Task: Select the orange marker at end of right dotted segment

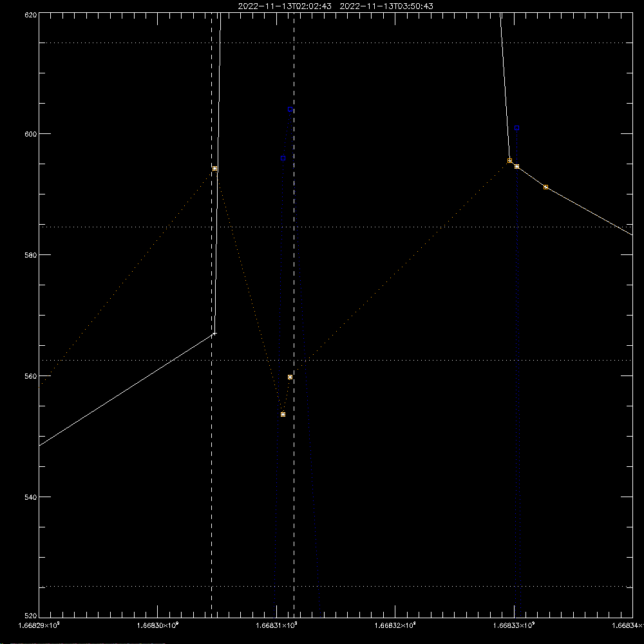Action: (x=509, y=160)
